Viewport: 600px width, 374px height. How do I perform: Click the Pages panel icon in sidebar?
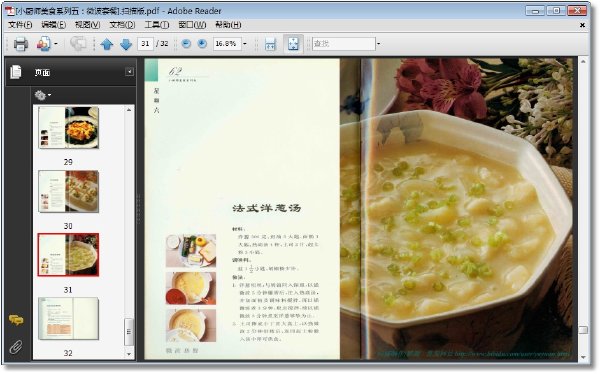click(x=16, y=72)
